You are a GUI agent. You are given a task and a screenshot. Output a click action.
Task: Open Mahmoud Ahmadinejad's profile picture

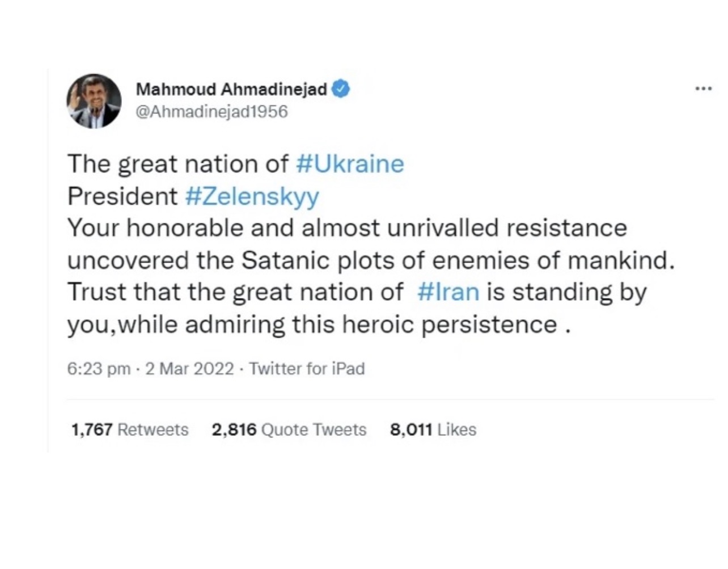click(x=94, y=100)
